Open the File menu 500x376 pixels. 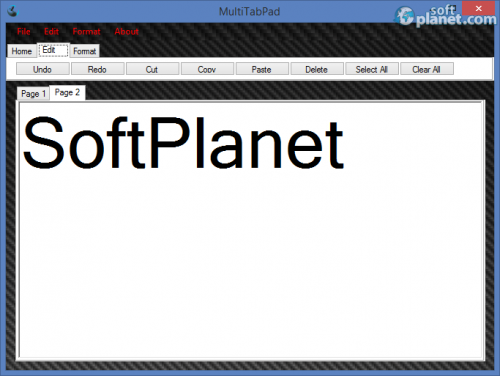[x=24, y=32]
